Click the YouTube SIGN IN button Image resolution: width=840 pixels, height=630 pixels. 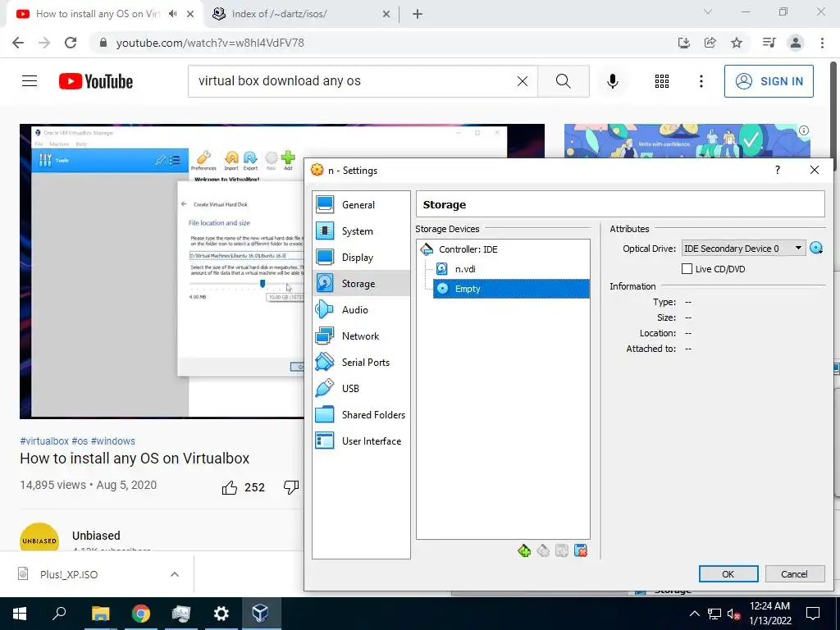click(769, 81)
